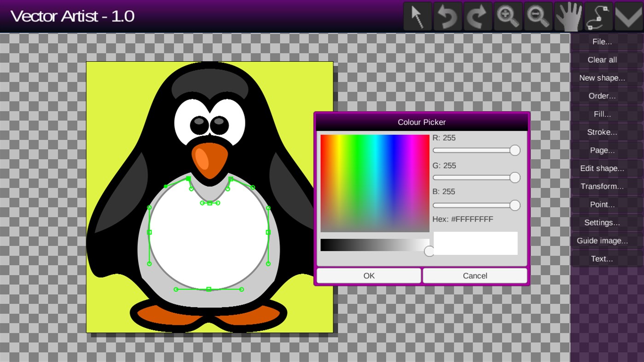This screenshot has width=644, height=362.
Task: Open the Text... panel
Action: pyautogui.click(x=602, y=259)
